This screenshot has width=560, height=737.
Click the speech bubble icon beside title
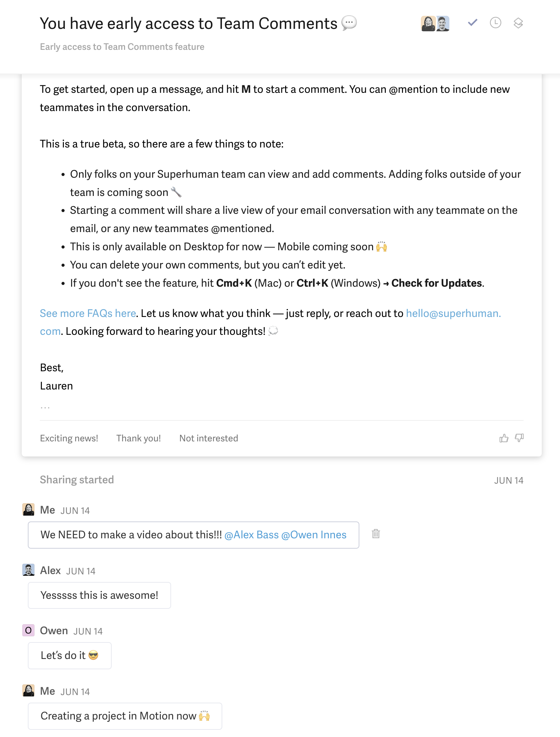349,23
